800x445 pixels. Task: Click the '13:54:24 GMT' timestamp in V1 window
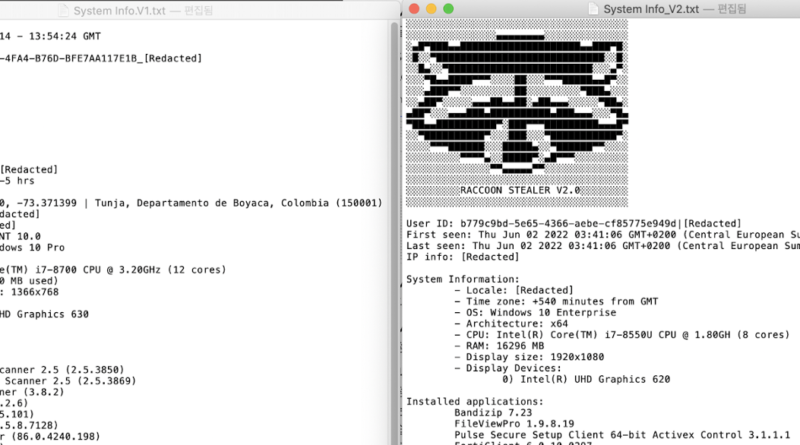pos(65,36)
